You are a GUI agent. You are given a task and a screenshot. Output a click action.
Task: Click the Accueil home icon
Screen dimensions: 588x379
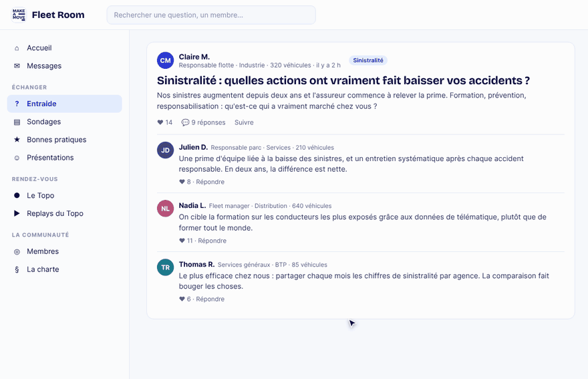(x=17, y=48)
